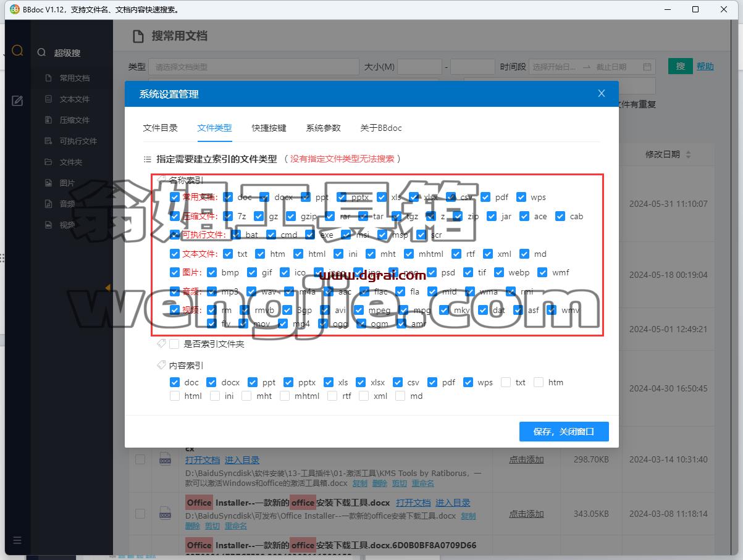The image size is (743, 560).
Task: Toggle the 图片 group checkbox
Action: pyautogui.click(x=175, y=272)
